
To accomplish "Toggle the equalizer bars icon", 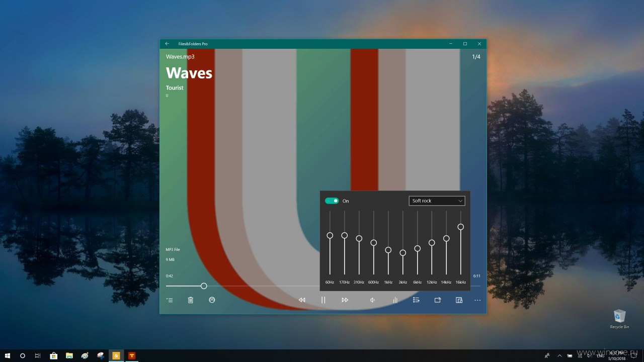I will (395, 300).
